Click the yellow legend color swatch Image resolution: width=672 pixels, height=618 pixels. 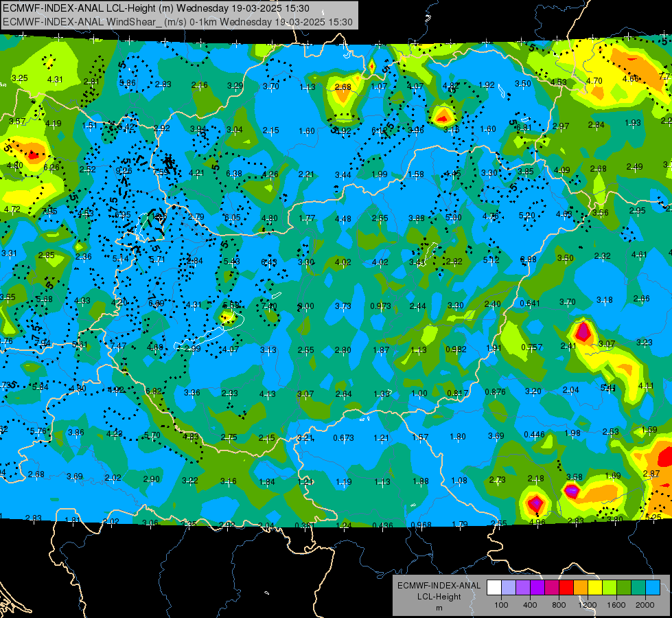click(x=595, y=587)
